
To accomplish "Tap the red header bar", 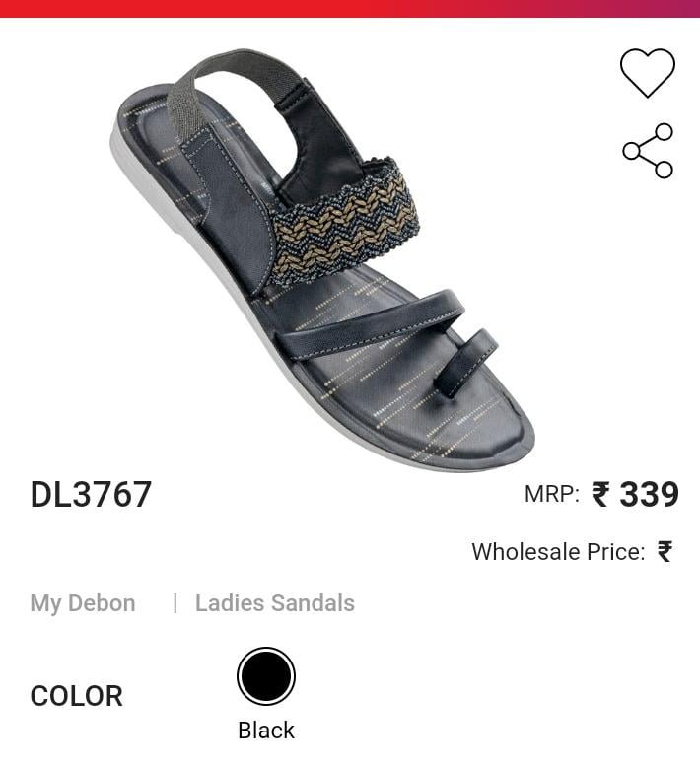I will [x=350, y=9].
